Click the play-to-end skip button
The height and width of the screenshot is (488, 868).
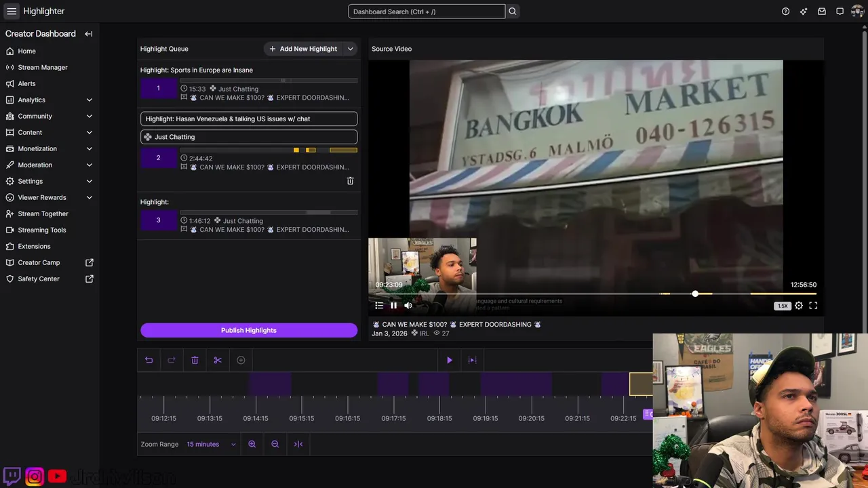point(473,360)
